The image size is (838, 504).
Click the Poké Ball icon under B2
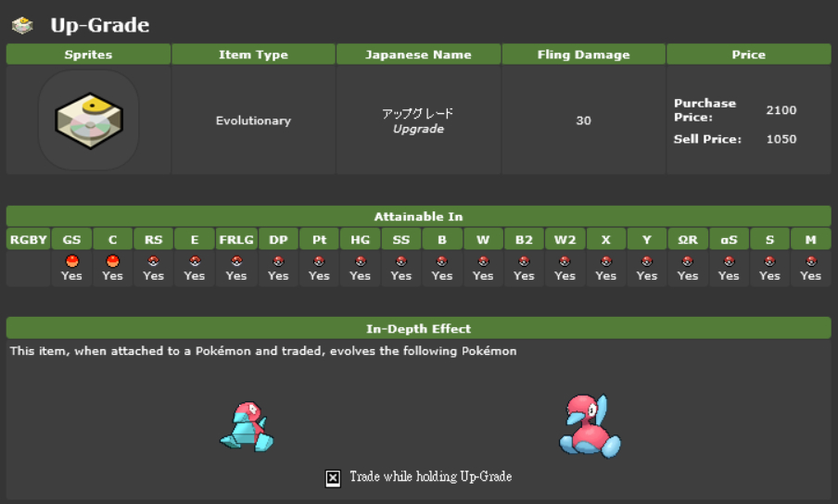[524, 261]
